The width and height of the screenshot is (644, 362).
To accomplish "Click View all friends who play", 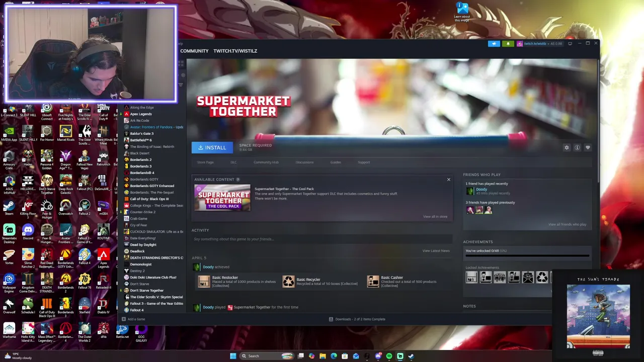I will [x=567, y=224].
